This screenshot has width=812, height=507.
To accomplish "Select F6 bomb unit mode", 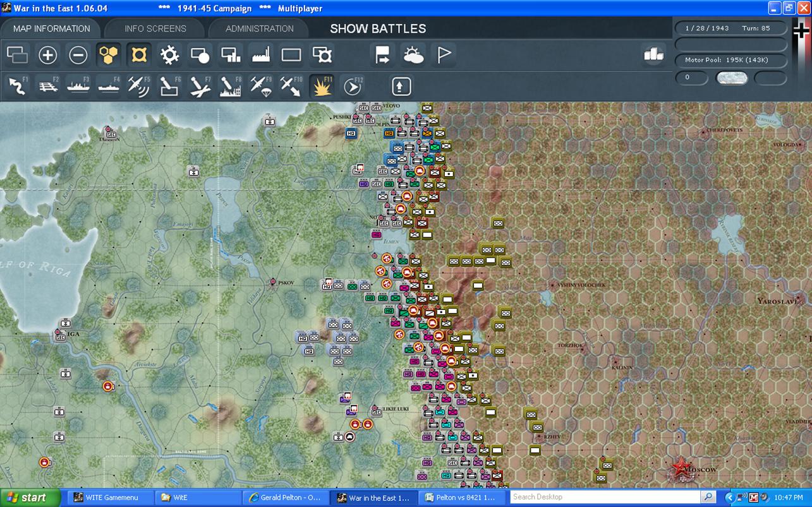I will (169, 86).
